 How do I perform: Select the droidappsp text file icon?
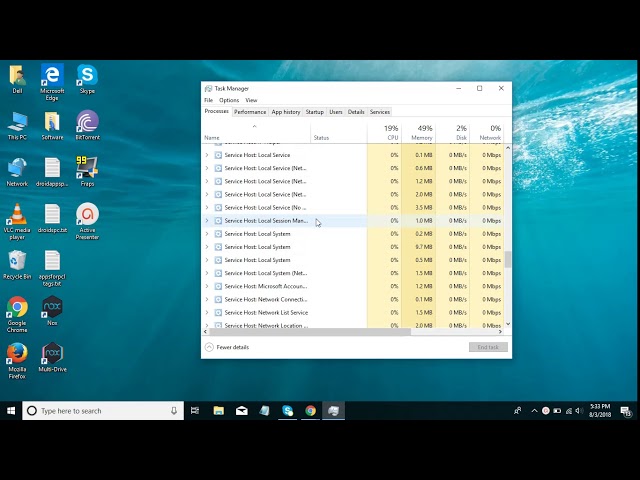click(52, 172)
